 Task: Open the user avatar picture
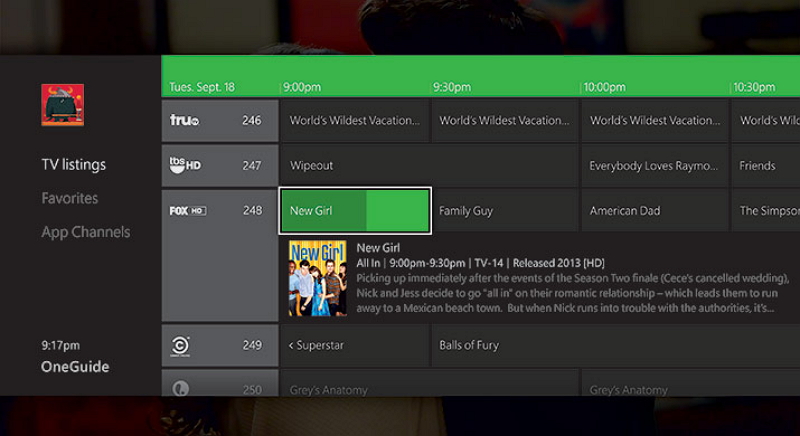[63, 105]
